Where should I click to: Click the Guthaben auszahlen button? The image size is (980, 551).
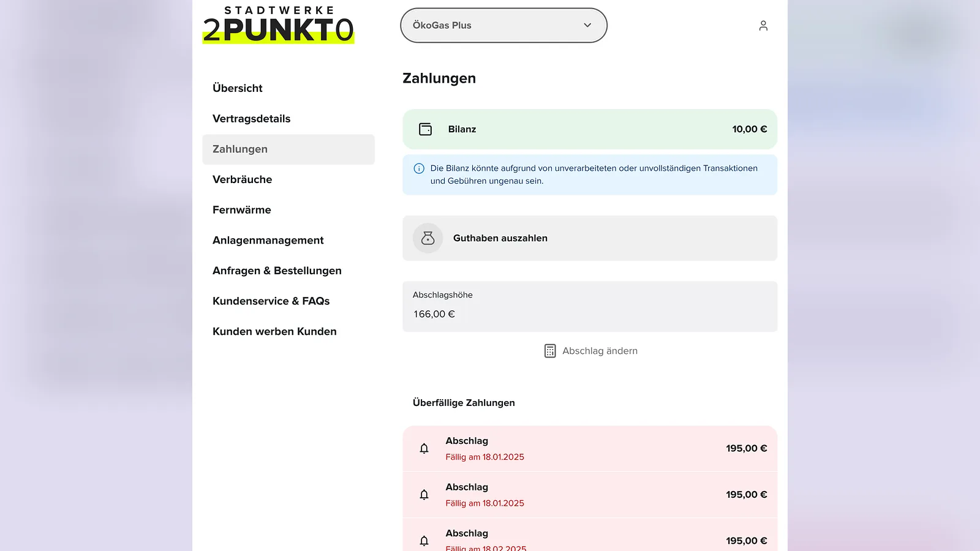[590, 238]
